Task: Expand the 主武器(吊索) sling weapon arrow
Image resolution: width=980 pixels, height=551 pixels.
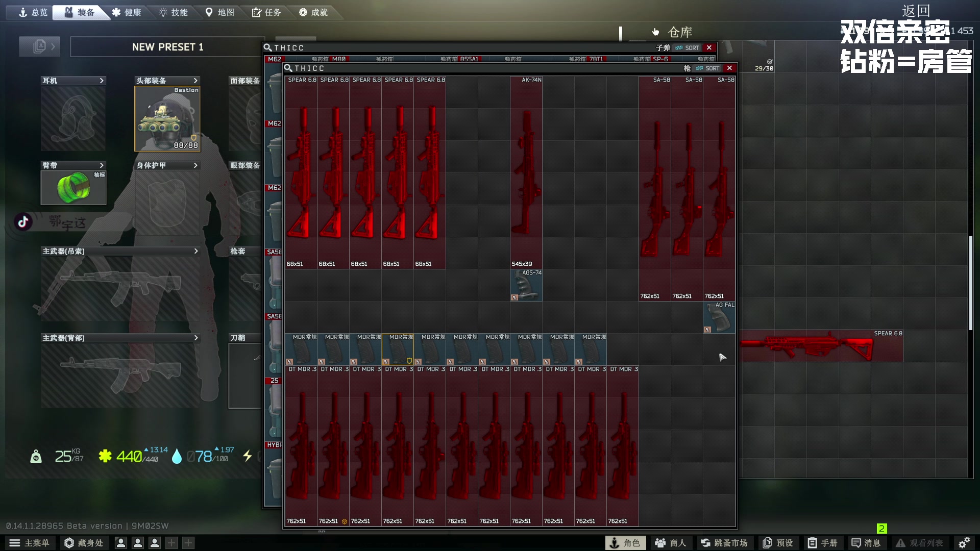Action: coord(195,251)
